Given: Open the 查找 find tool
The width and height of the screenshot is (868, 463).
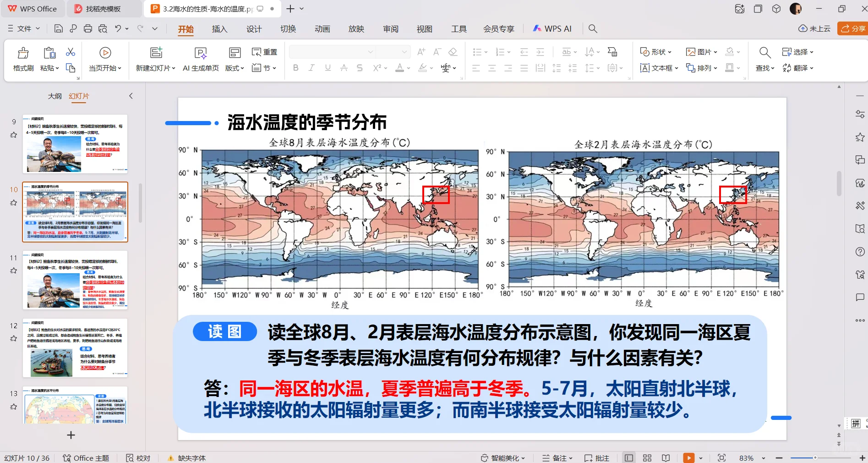Looking at the screenshot, I should 763,52.
